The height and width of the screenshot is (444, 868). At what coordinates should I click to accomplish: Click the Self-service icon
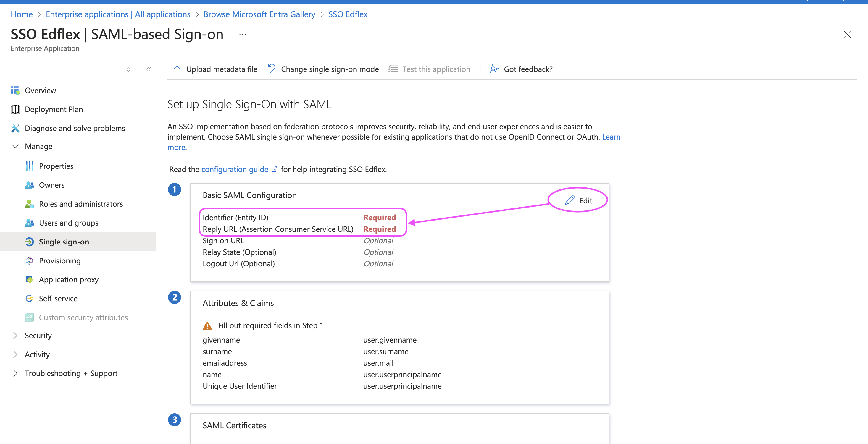click(29, 298)
